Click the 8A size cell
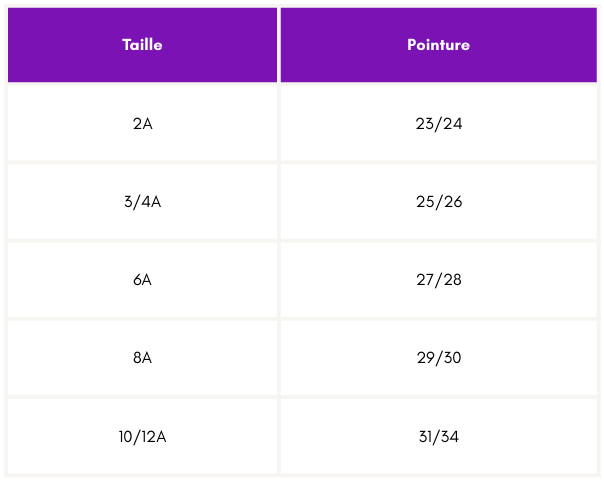 pos(142,358)
